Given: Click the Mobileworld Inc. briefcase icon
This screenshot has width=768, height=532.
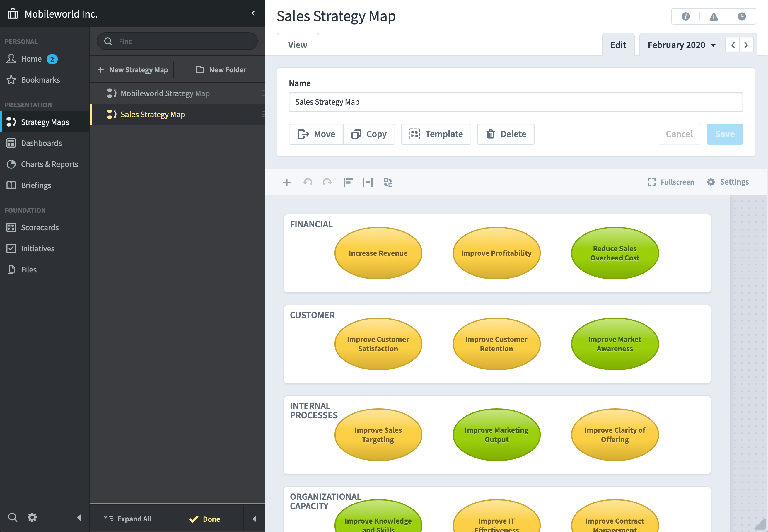Looking at the screenshot, I should coord(13,14).
